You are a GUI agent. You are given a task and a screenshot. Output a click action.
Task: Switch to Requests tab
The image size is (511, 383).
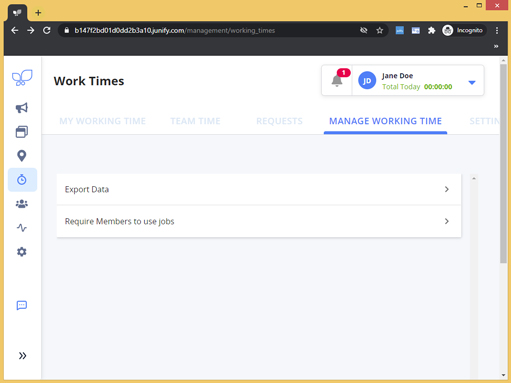279,121
